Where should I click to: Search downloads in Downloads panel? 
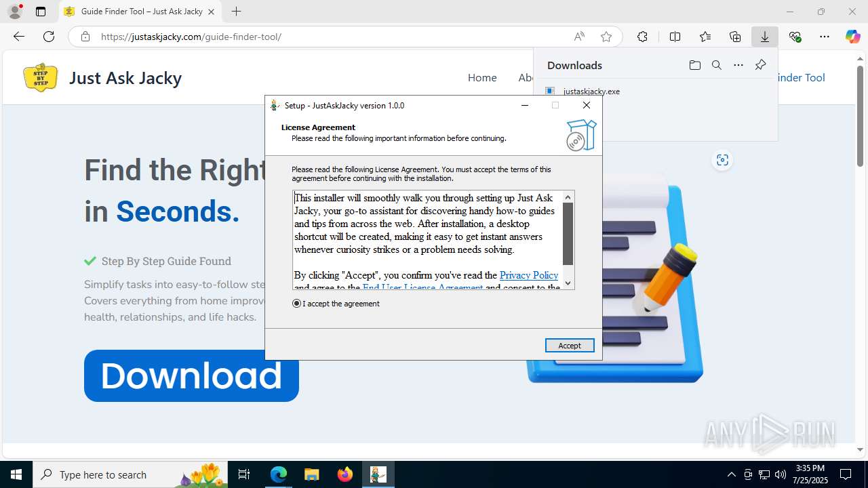tap(716, 65)
